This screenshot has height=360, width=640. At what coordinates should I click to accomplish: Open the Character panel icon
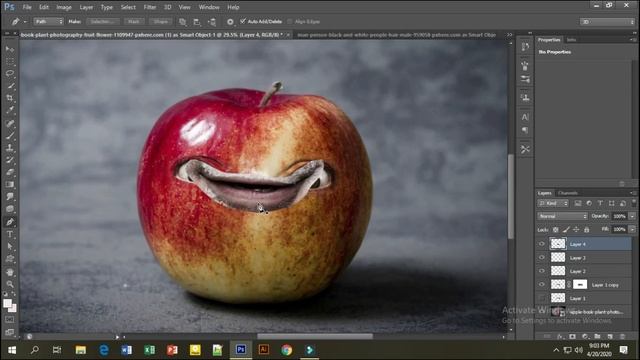click(x=525, y=117)
